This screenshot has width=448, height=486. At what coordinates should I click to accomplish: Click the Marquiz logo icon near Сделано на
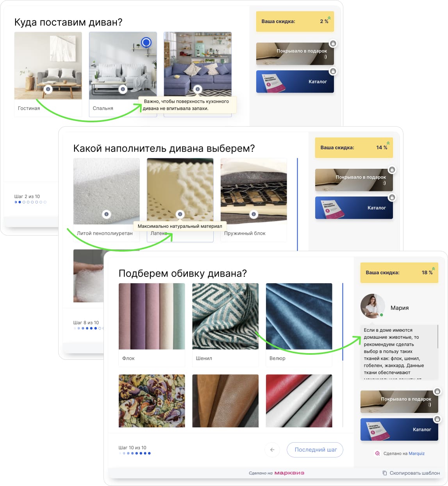[x=377, y=454]
